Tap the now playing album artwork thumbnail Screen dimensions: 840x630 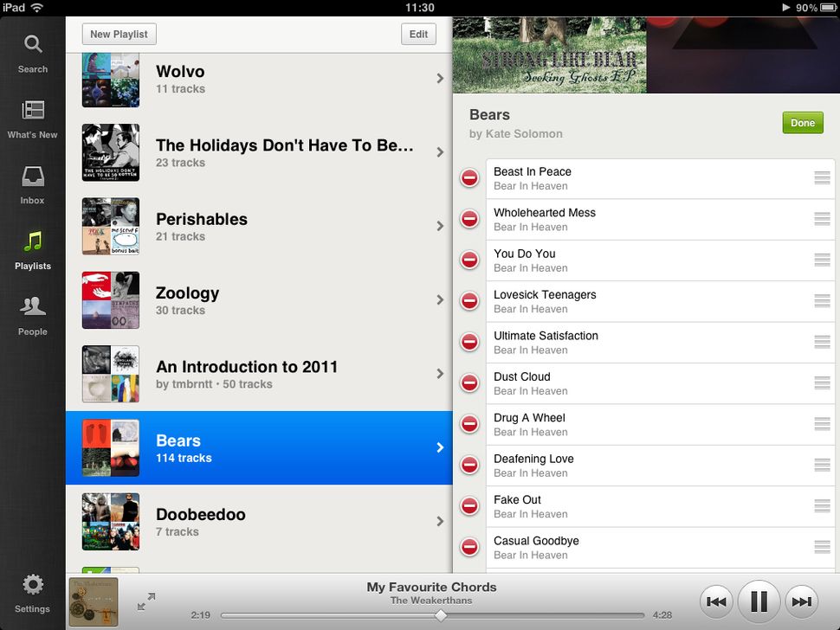coord(94,601)
